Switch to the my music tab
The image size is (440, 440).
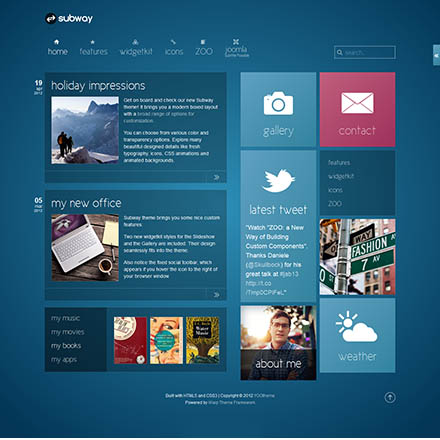66,318
